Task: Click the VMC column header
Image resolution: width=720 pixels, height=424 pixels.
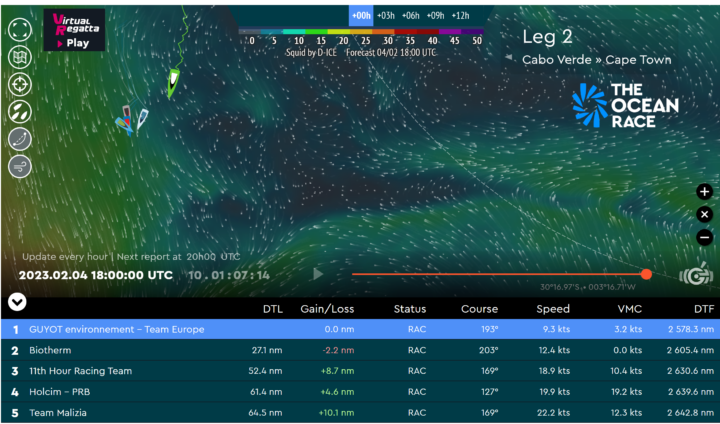Action: pyautogui.click(x=630, y=309)
